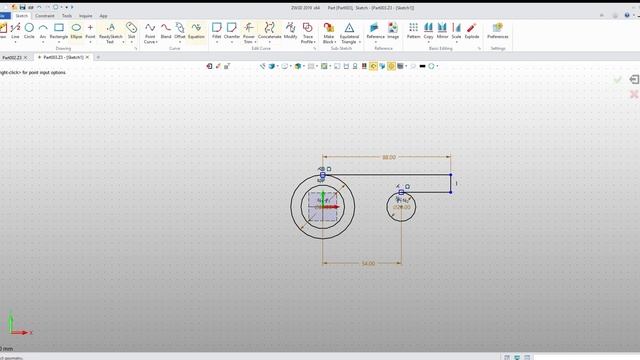This screenshot has height=360, width=640.
Task: Open the ReadySketch Text tool
Action: point(111,33)
